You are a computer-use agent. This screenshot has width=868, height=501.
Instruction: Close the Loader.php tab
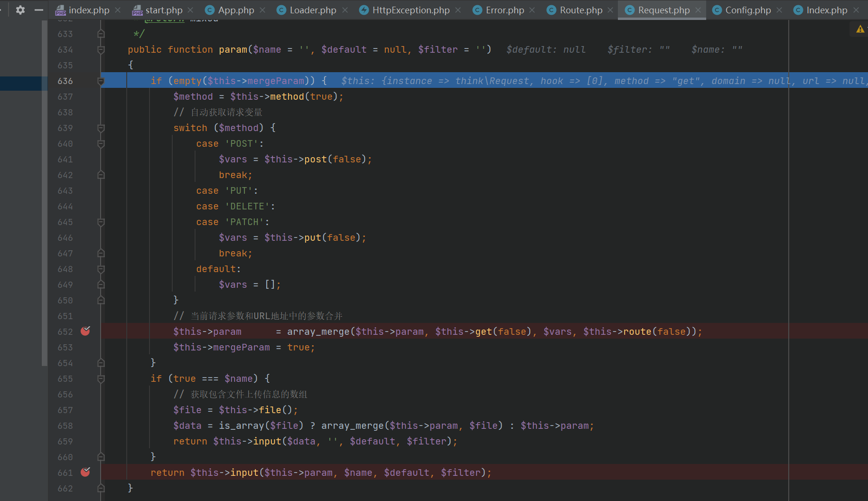(345, 10)
